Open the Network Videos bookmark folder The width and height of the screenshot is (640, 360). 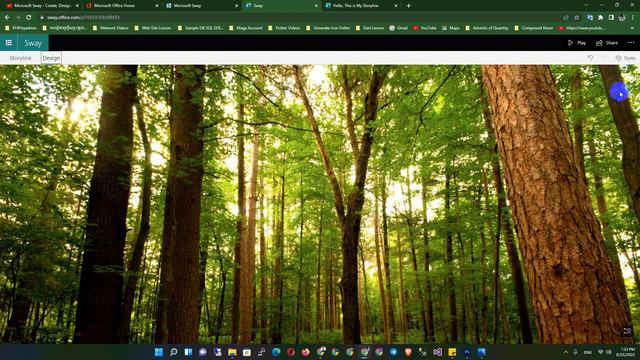click(111, 28)
